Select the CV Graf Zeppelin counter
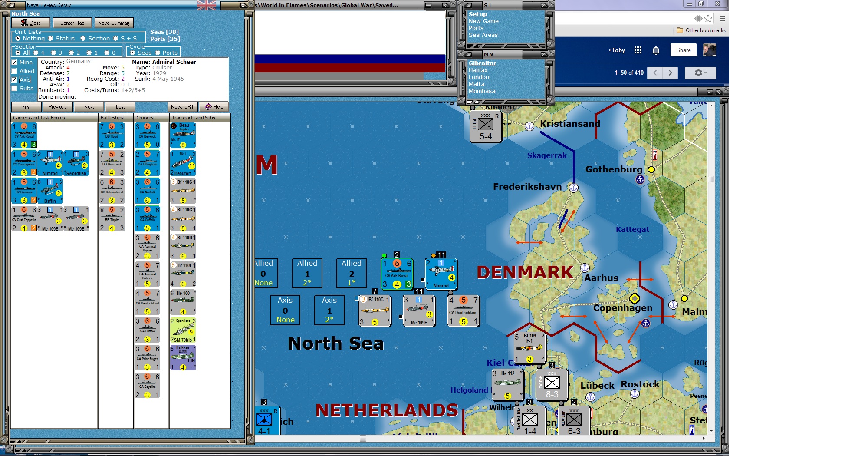868x456 pixels. point(24,219)
